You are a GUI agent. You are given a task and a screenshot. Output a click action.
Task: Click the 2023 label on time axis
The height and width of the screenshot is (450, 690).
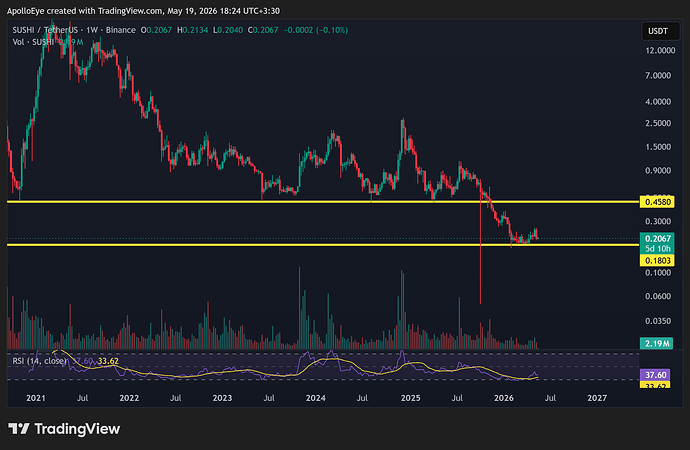222,398
